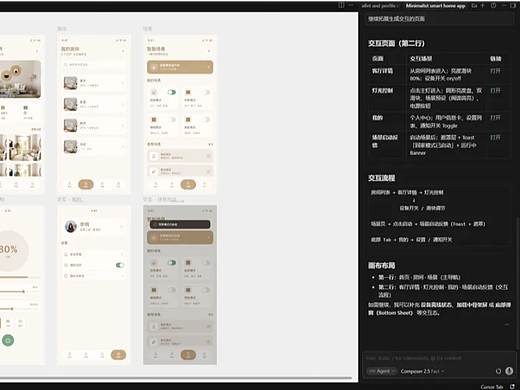Open the 打开 link in 客厅详情 row
The width and height of the screenshot is (520, 390).
point(495,71)
